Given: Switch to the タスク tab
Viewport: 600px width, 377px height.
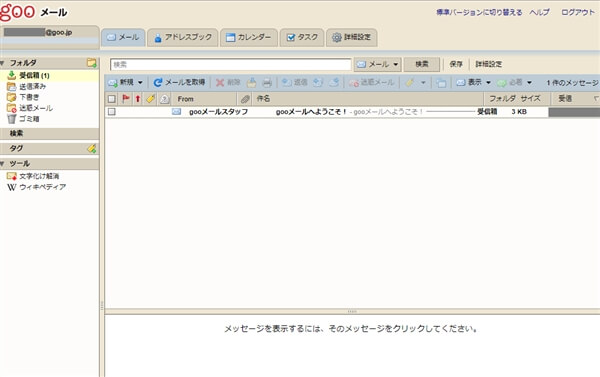Looking at the screenshot, I should [x=302, y=38].
